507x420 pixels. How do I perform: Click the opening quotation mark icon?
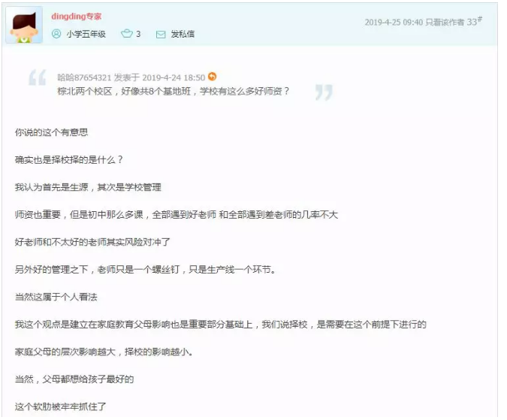click(38, 77)
